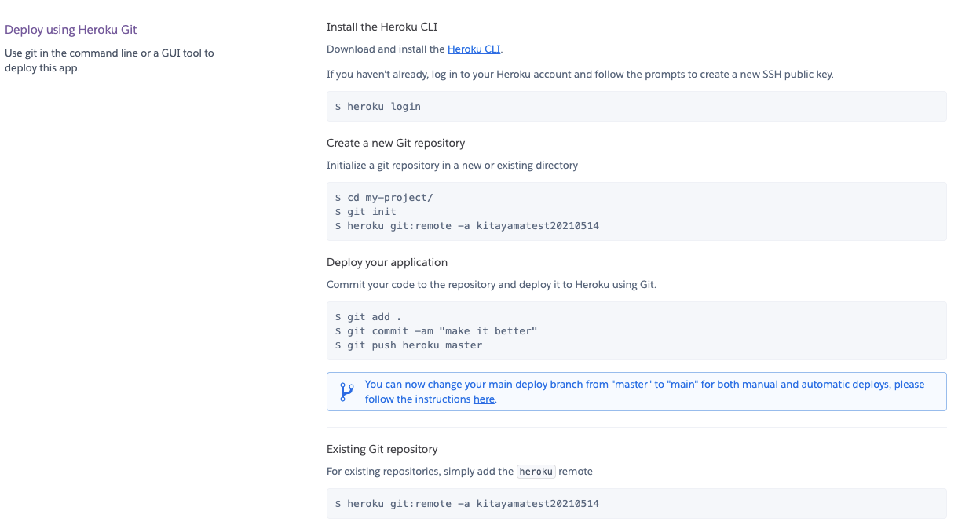Screen dimensions: 980x529
Task: Click the "Deploy using Heroku Git" heading
Action: click(71, 30)
